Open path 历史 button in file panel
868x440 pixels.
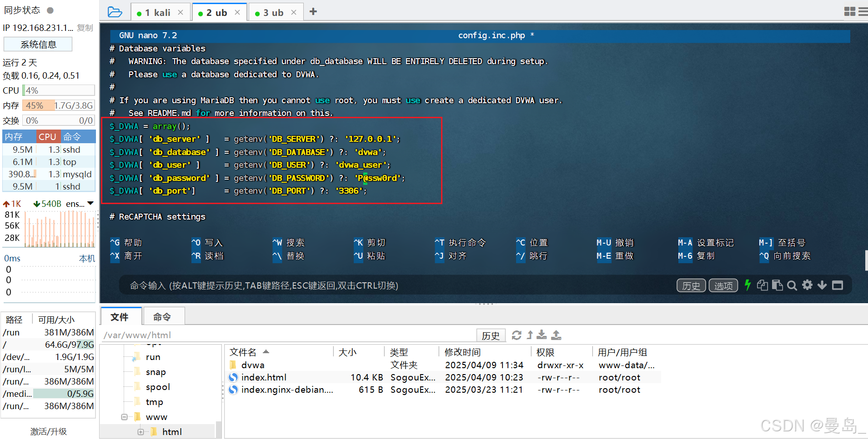(491, 335)
